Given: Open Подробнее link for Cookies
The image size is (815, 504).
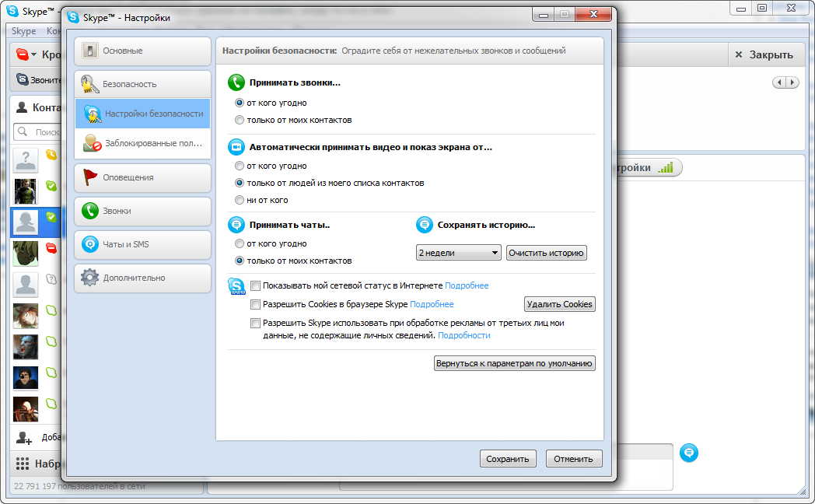Looking at the screenshot, I should click(432, 304).
